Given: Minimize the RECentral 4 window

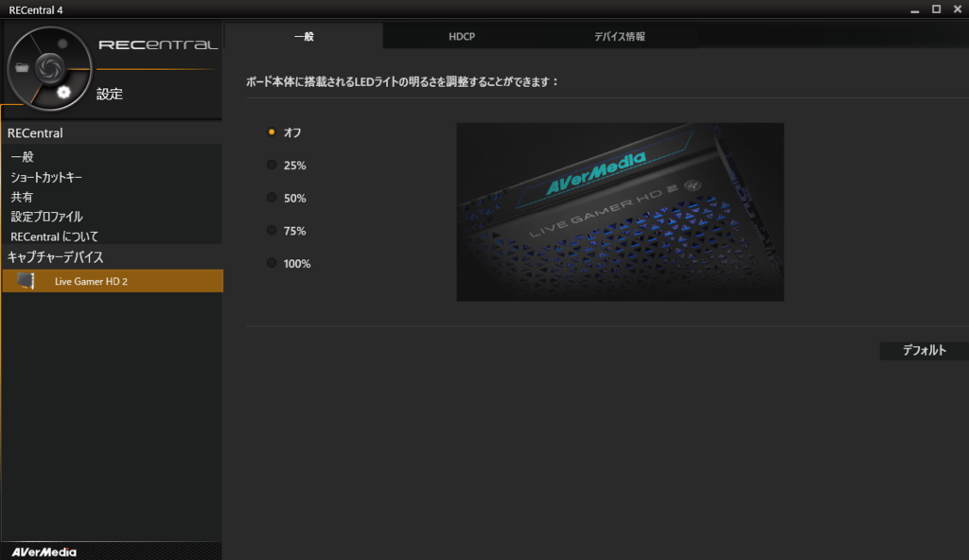Looking at the screenshot, I should 915,9.
